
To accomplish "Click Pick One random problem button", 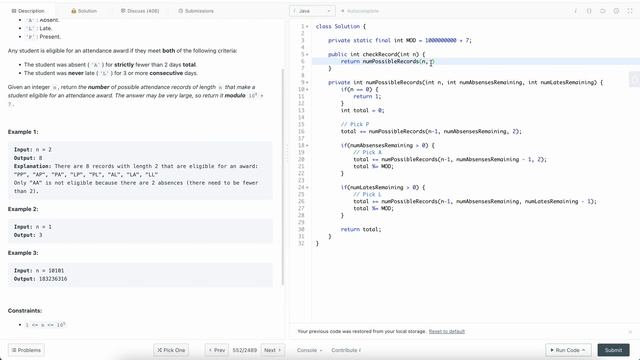I will pos(171,350).
